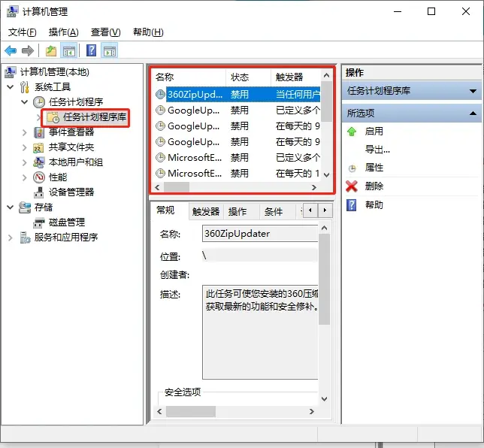This screenshot has width=484, height=448.
Task: Click 属性 in the actions pane
Action: point(374,168)
